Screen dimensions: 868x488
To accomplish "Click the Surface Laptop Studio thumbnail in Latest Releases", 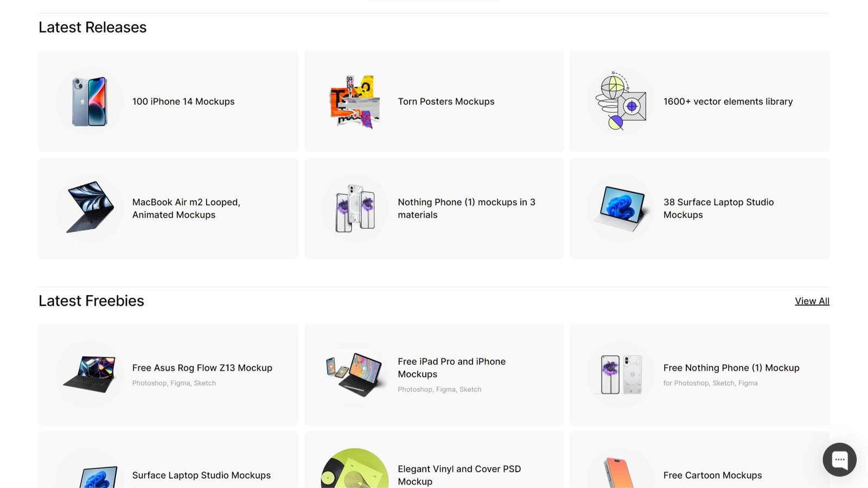I will pyautogui.click(x=621, y=208).
